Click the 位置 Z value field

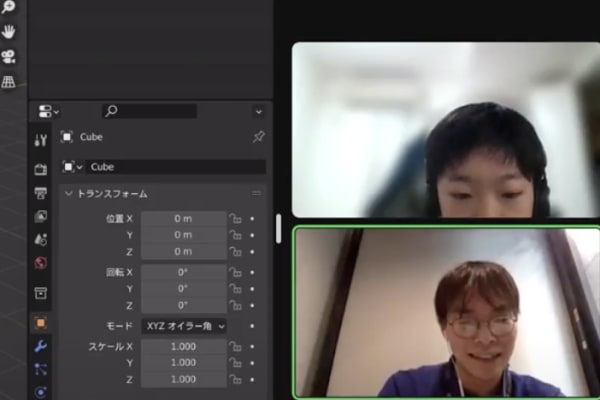[184, 252]
